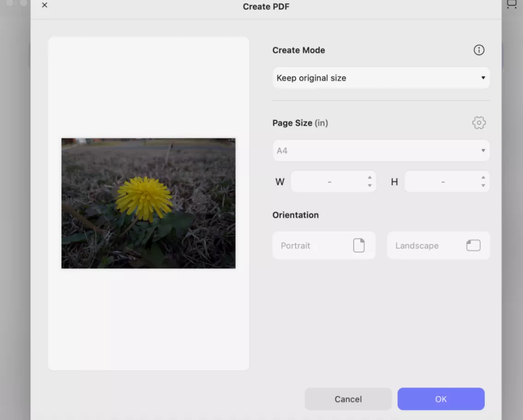This screenshot has width=523, height=420.
Task: Close the Create PDF dialog with X
Action: click(x=44, y=6)
